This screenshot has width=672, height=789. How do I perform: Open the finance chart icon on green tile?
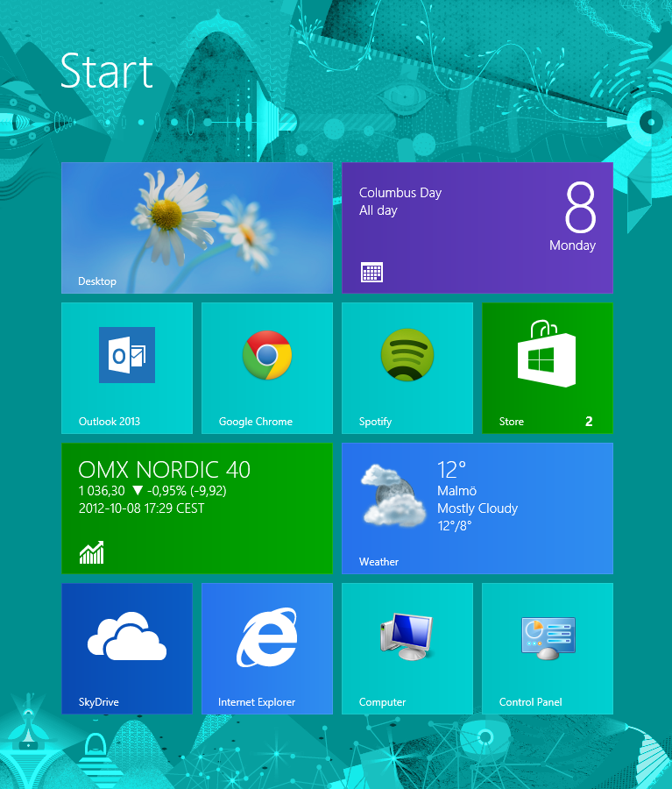point(91,552)
